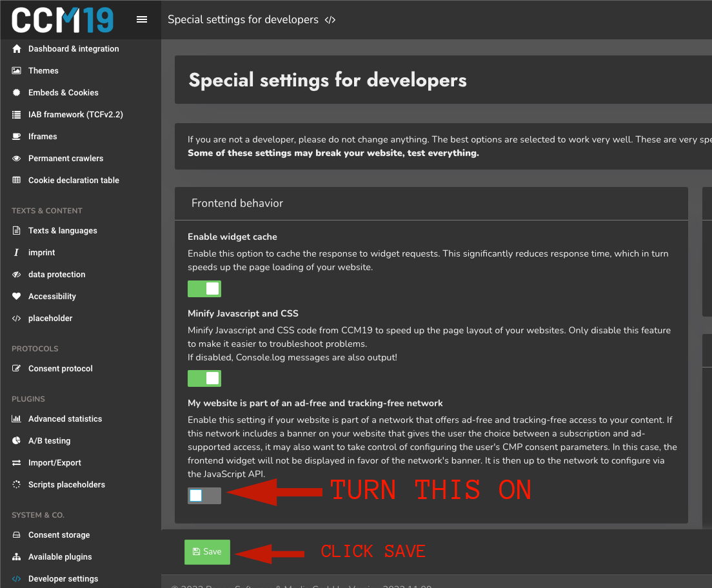
Task: Click 'My website is part of an ad-free' label
Action: [x=315, y=403]
